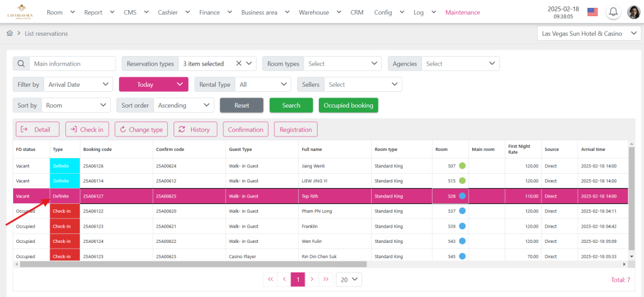
Task: Click the Las Vegas Sun logo
Action: 20,12
